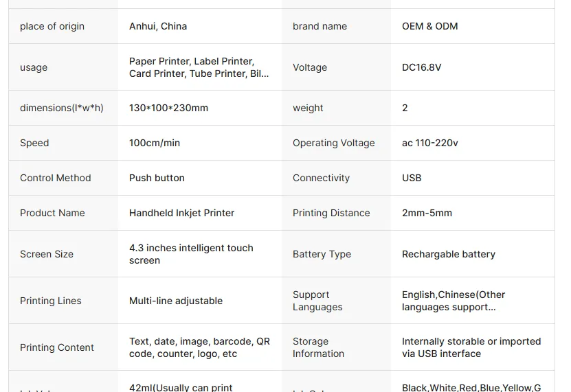This screenshot has width=571, height=392.
Task: Click the truncated usage value 'Paper Printer, Label Printer'
Action: tap(199, 67)
